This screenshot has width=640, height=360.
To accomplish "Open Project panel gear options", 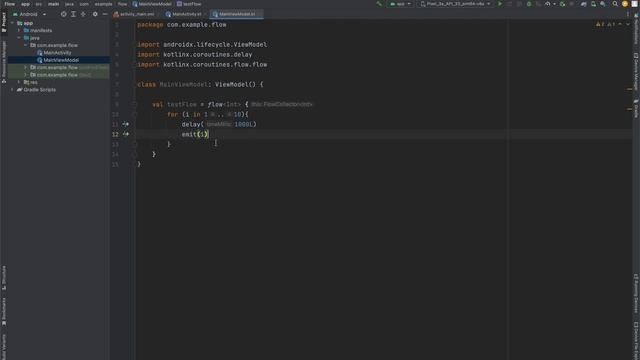I will tap(95, 14).
